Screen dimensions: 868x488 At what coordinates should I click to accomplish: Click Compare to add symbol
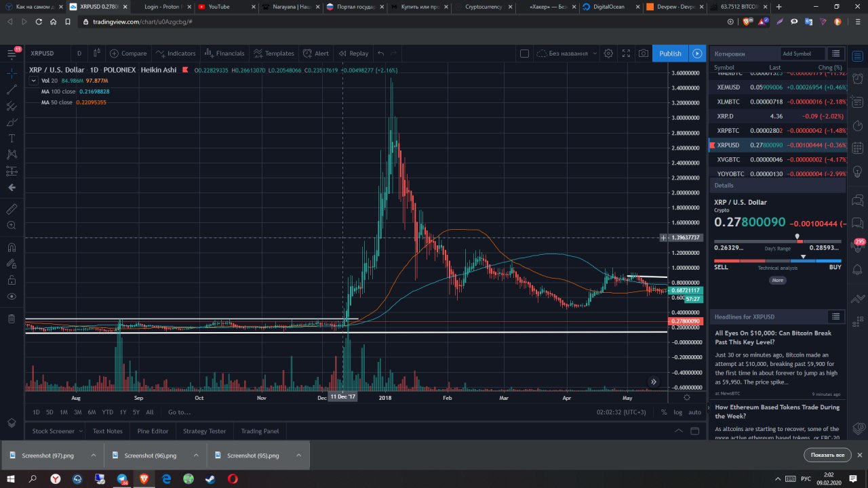tap(128, 54)
